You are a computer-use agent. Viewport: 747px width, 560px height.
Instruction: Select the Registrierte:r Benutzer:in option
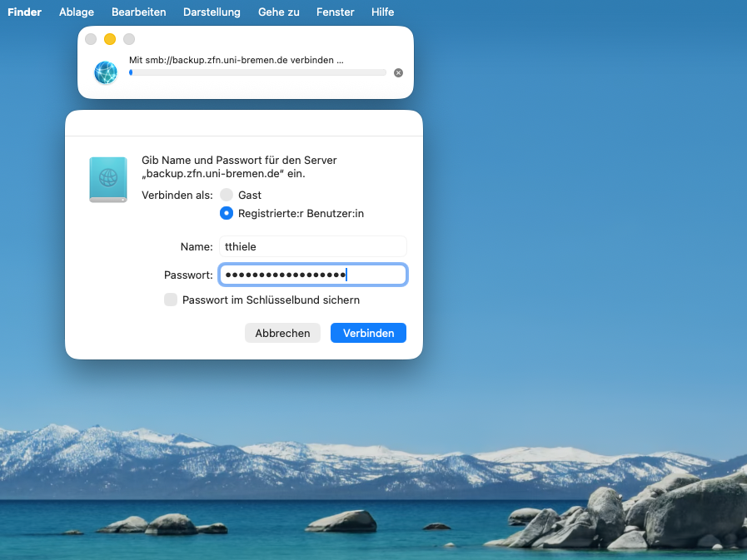(227, 213)
